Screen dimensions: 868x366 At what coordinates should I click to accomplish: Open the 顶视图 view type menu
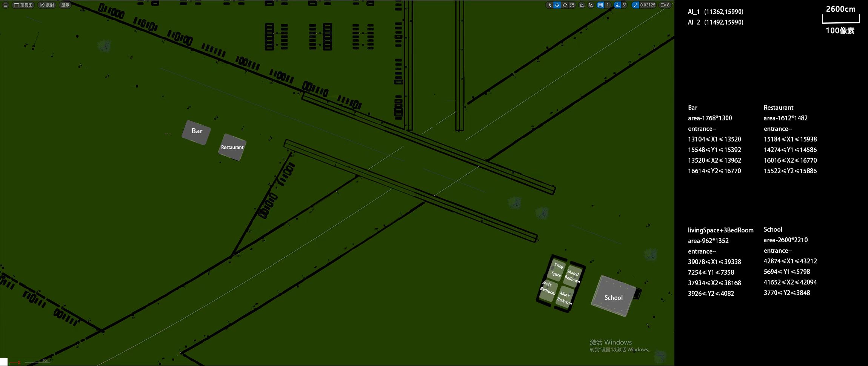click(23, 5)
